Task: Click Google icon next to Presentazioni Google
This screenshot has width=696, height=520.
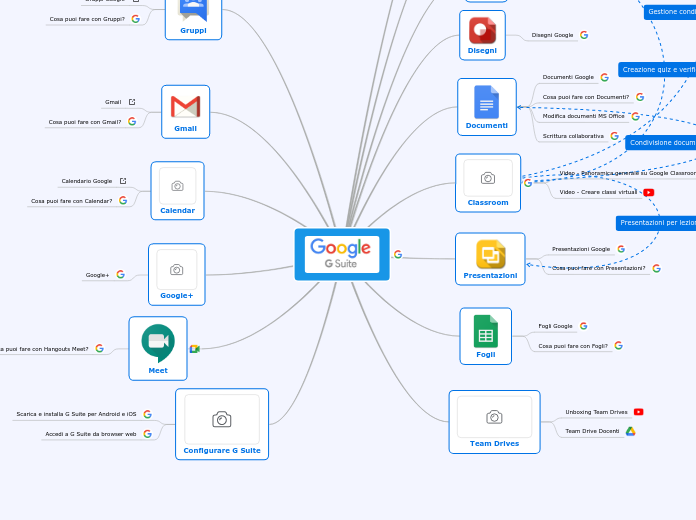Action: click(x=621, y=249)
